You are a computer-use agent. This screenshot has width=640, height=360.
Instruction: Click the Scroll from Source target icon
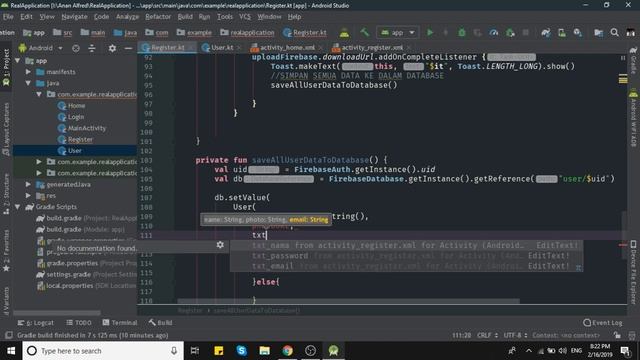click(76, 48)
